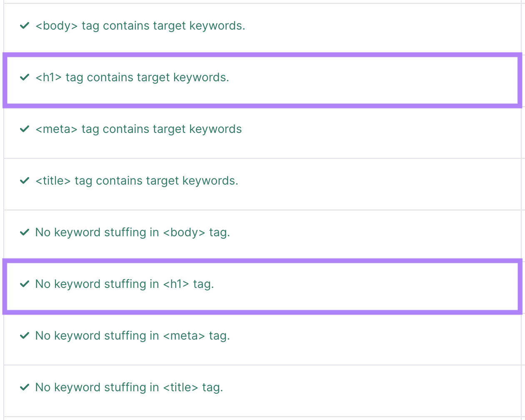The width and height of the screenshot is (525, 420).
Task: Open 'No keyword stuffing in <title> tag' check
Action: pos(129,387)
